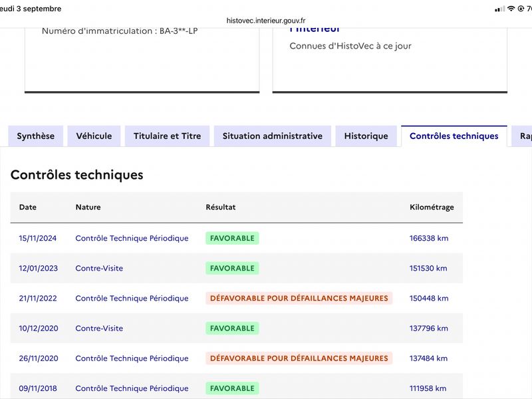Open the partially visible Rap tab
The height and width of the screenshot is (399, 532).
point(522,136)
